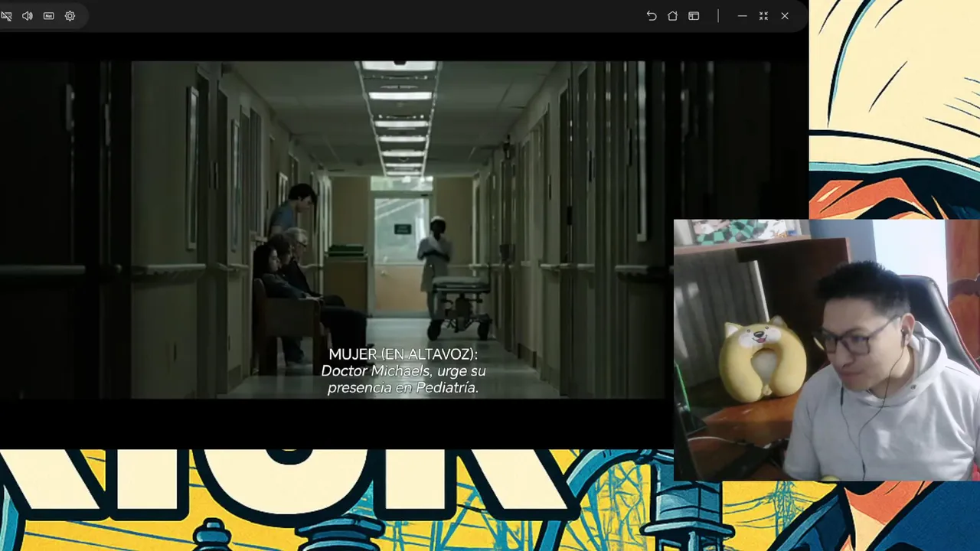This screenshot has height=551, width=980.
Task: Go to home using house icon
Action: [672, 16]
